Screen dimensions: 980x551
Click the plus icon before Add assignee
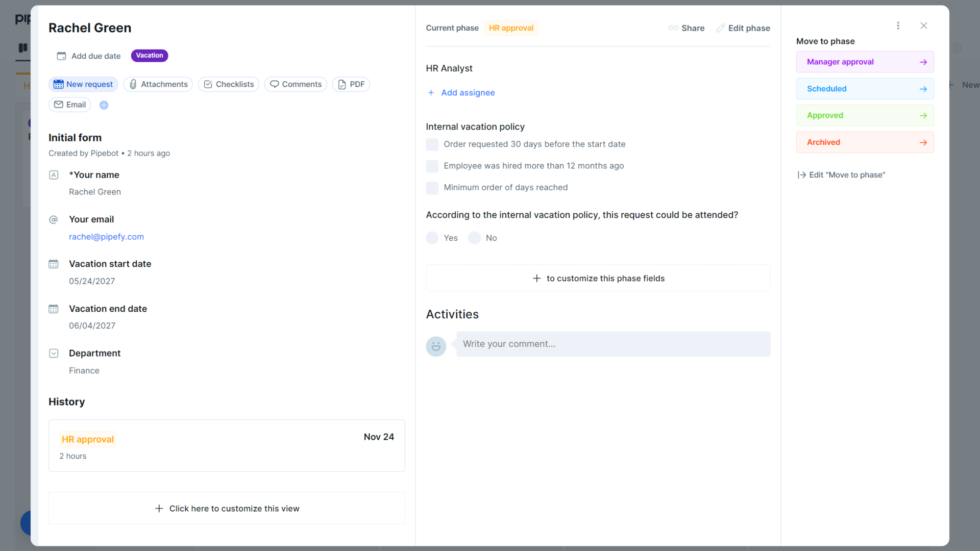coord(431,93)
